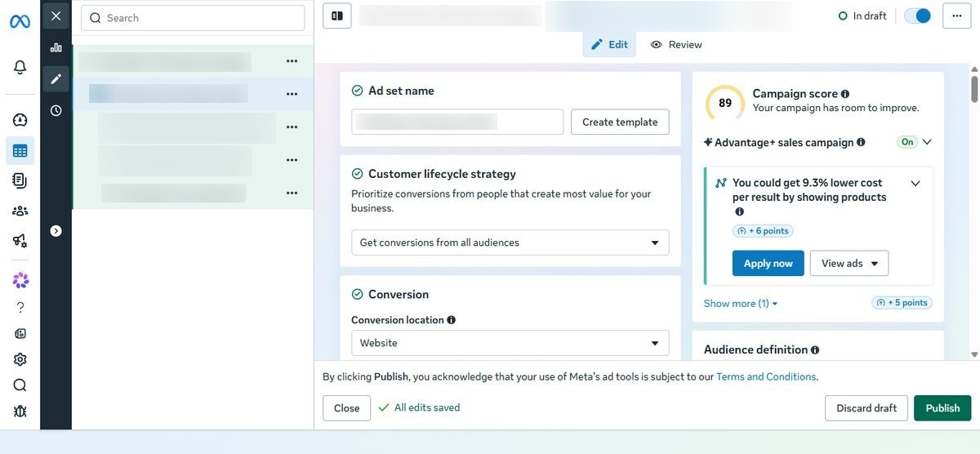Click the Customer lifecycle strategy heading
This screenshot has width=980, height=454.
point(442,174)
